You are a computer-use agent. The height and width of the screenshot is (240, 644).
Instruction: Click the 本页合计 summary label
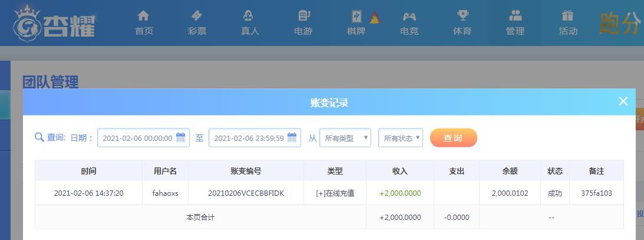point(200,218)
